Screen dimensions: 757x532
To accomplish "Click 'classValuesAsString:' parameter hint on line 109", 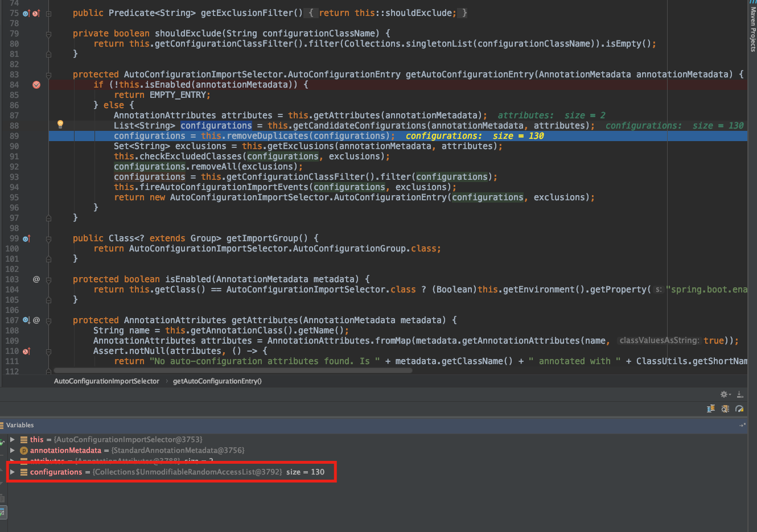I will (x=659, y=341).
